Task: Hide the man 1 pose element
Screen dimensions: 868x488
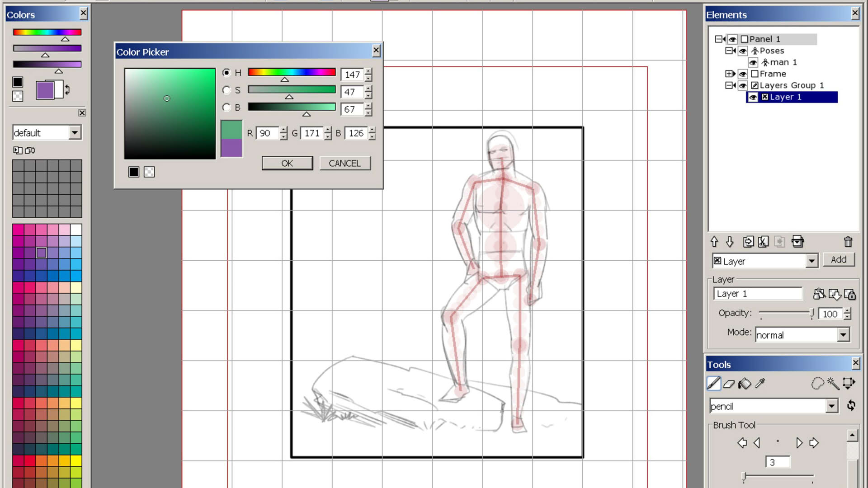Action: [x=753, y=62]
